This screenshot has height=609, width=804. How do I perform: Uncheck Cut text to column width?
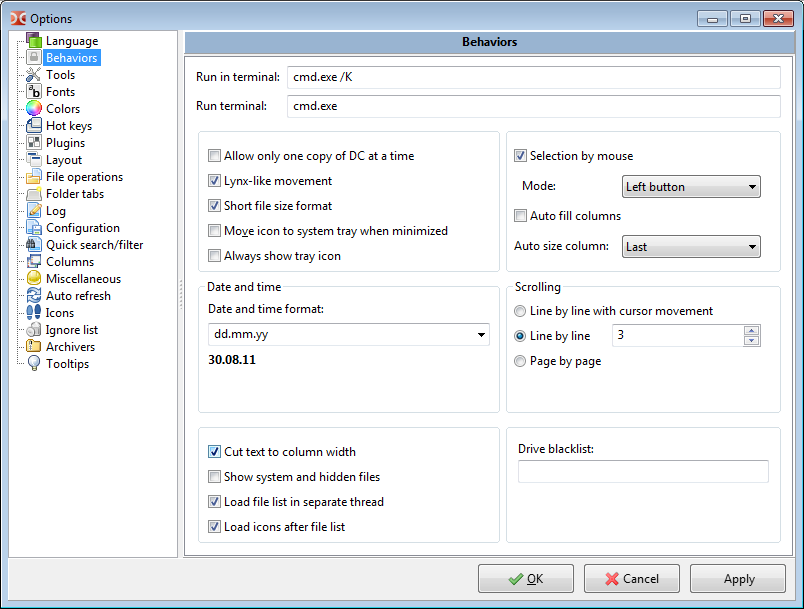(x=214, y=452)
